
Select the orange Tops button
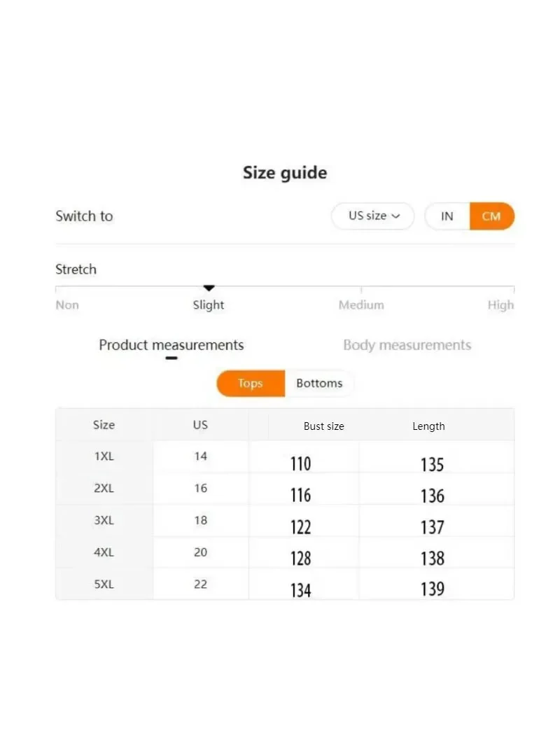click(251, 383)
